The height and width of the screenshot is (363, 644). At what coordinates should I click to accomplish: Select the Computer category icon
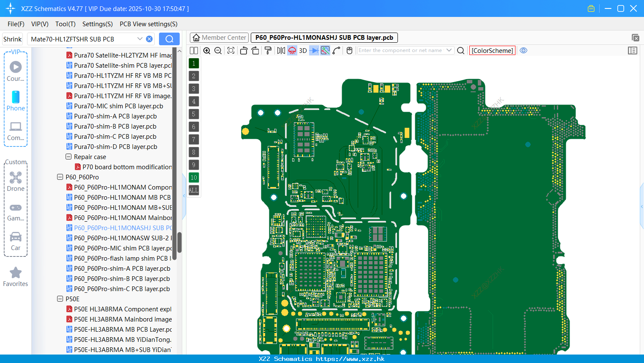16,131
